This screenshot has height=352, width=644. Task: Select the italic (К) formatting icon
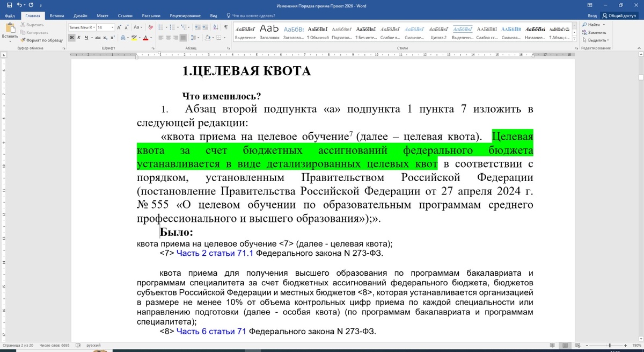(x=79, y=38)
